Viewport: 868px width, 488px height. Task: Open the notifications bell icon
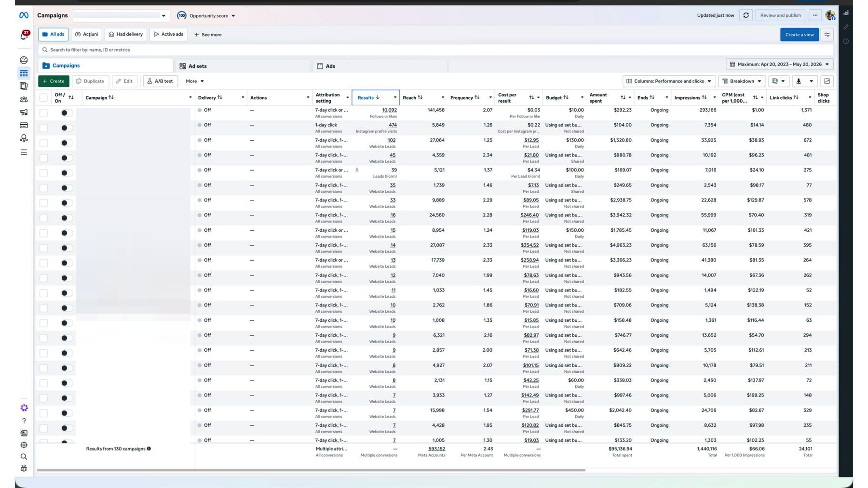point(24,36)
